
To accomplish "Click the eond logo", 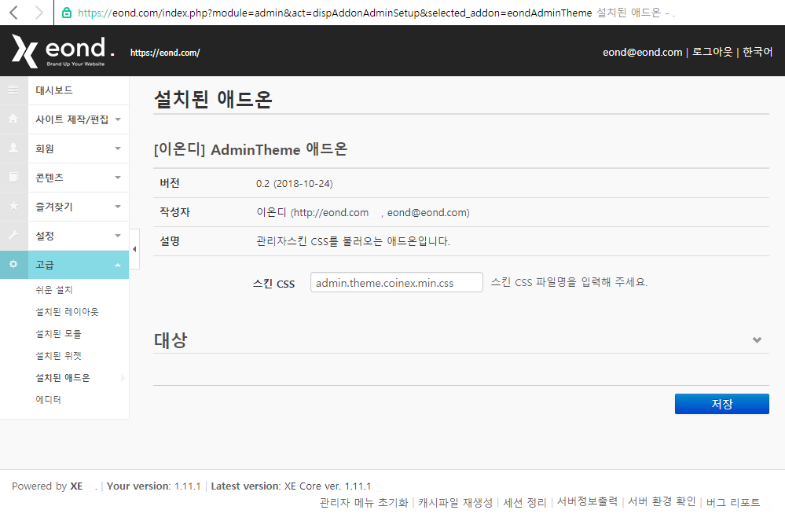I will coord(63,51).
